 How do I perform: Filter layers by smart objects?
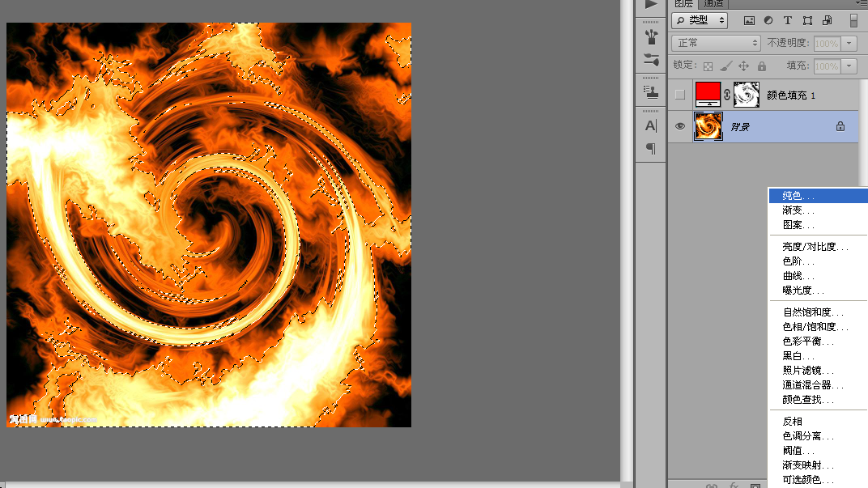pyautogui.click(x=827, y=20)
